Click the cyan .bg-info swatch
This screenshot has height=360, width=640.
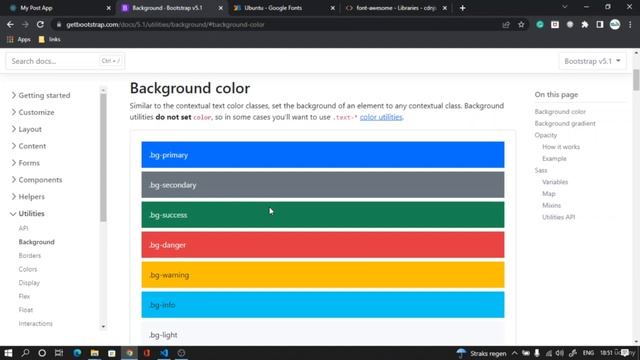[323, 305]
